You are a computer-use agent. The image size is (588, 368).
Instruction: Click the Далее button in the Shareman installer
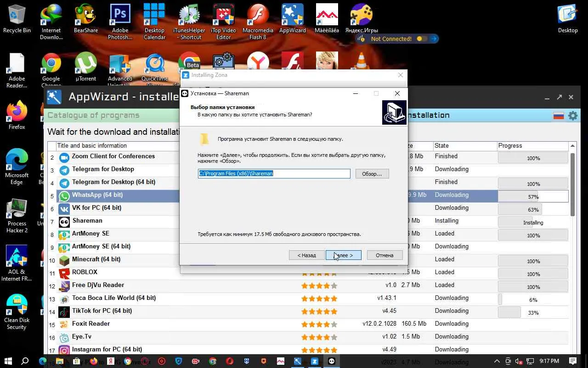(x=343, y=255)
